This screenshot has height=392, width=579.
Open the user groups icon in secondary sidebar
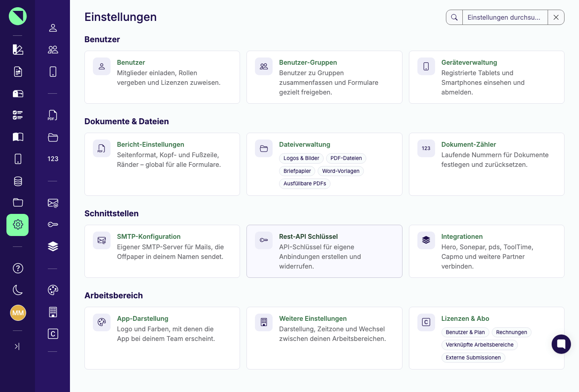click(53, 49)
